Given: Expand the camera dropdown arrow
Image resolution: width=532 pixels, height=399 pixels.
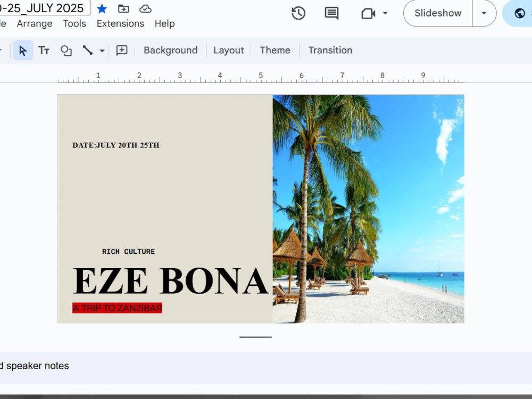Looking at the screenshot, I should pyautogui.click(x=385, y=13).
